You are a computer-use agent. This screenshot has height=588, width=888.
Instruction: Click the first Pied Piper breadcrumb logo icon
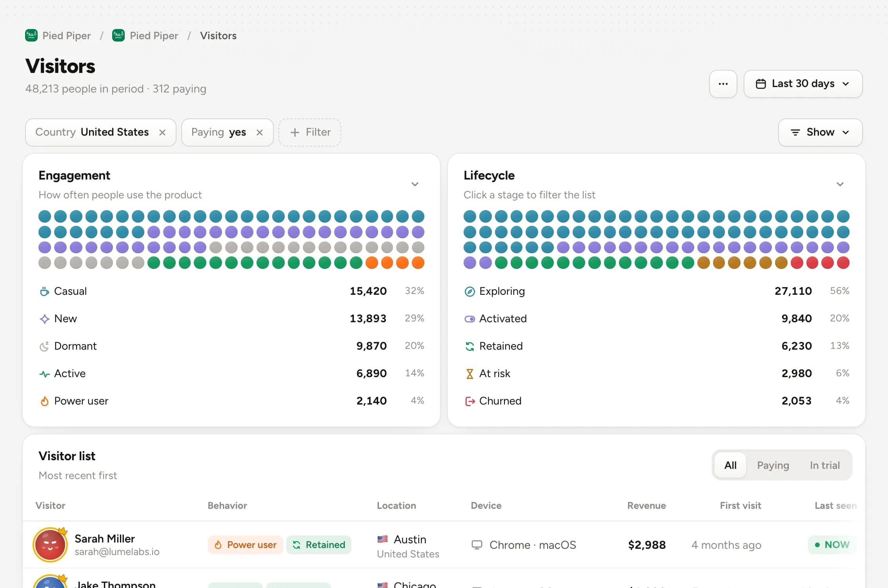(x=31, y=36)
